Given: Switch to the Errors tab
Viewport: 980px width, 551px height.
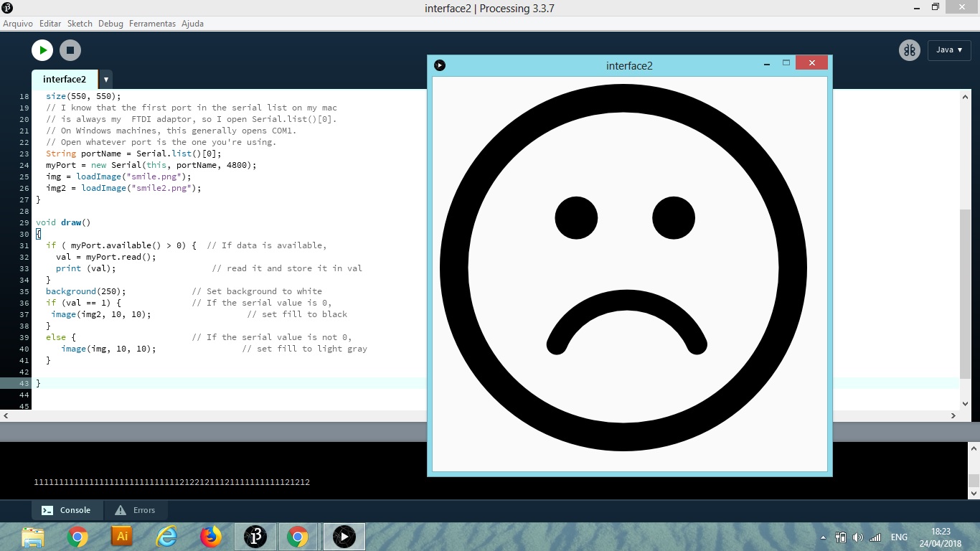Looking at the screenshot, I should coord(136,510).
